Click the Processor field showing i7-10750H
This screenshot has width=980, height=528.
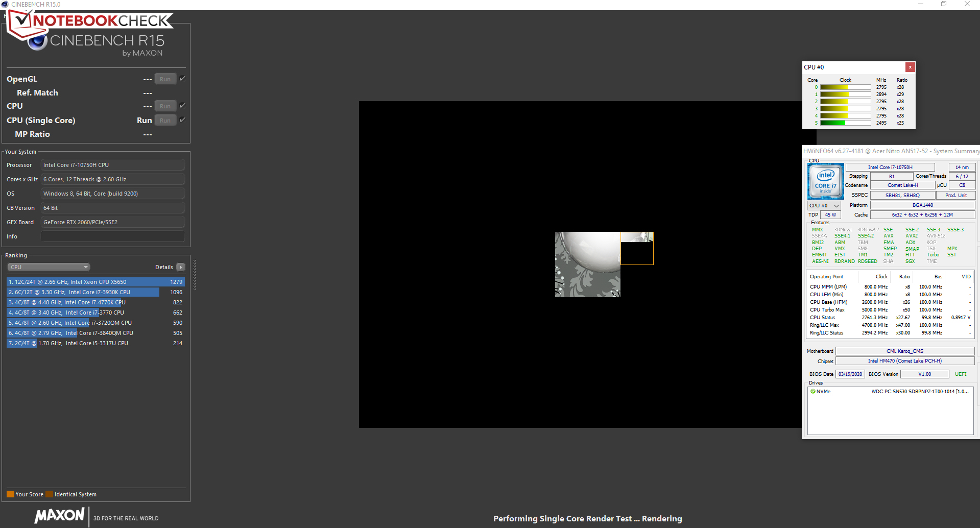pos(112,165)
